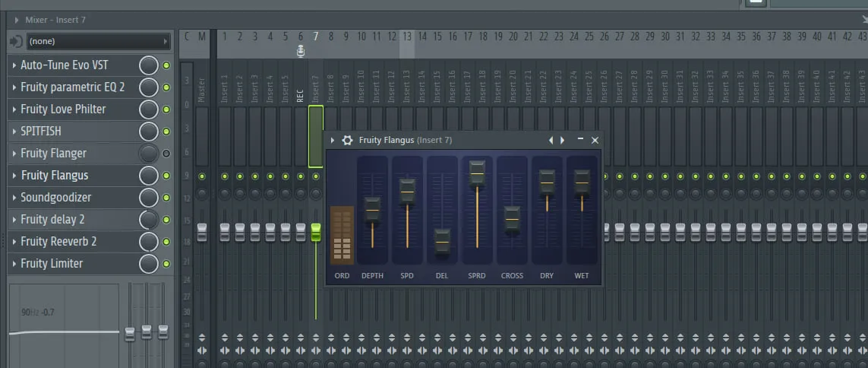Disable Fruity Flangus effect LED
Screen dimensions: 868x368
(x=166, y=176)
